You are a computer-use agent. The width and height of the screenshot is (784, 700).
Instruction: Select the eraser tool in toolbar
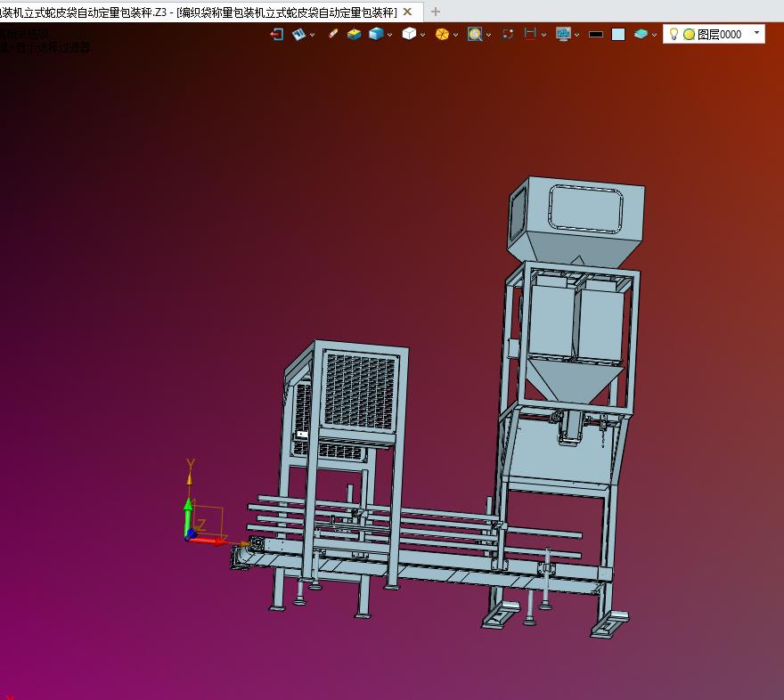pyautogui.click(x=332, y=34)
